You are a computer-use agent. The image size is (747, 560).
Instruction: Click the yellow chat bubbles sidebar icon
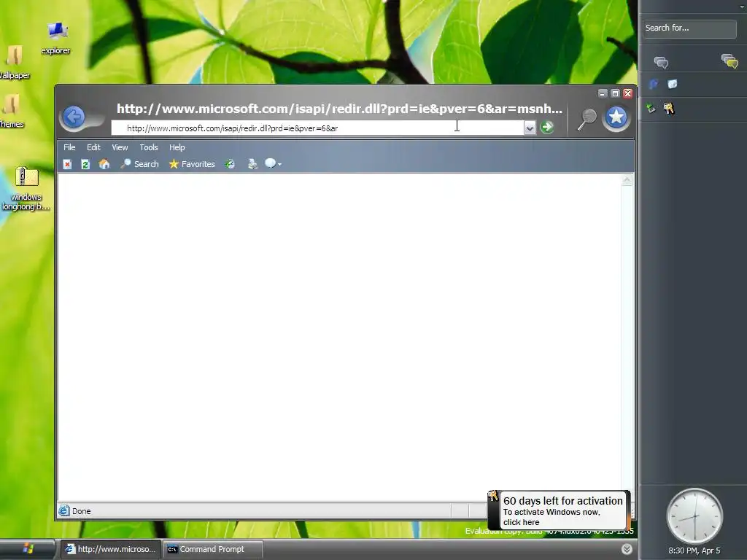tap(729, 61)
